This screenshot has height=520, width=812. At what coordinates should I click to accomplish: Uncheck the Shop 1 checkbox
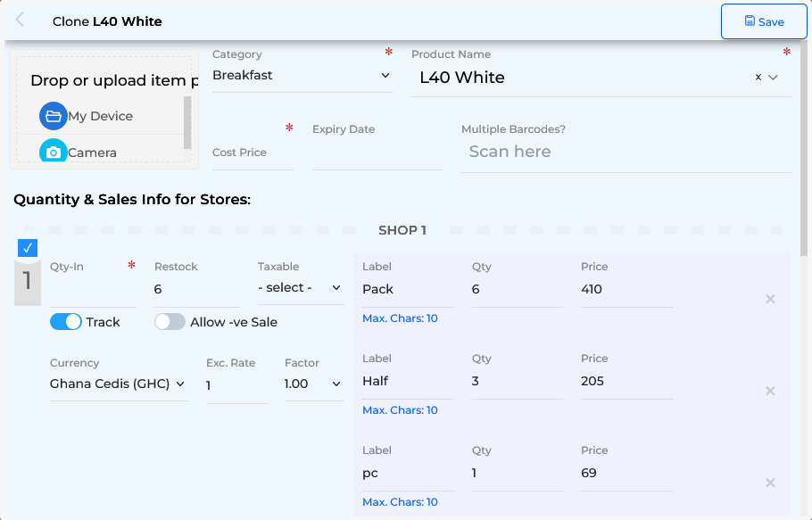tap(27, 248)
